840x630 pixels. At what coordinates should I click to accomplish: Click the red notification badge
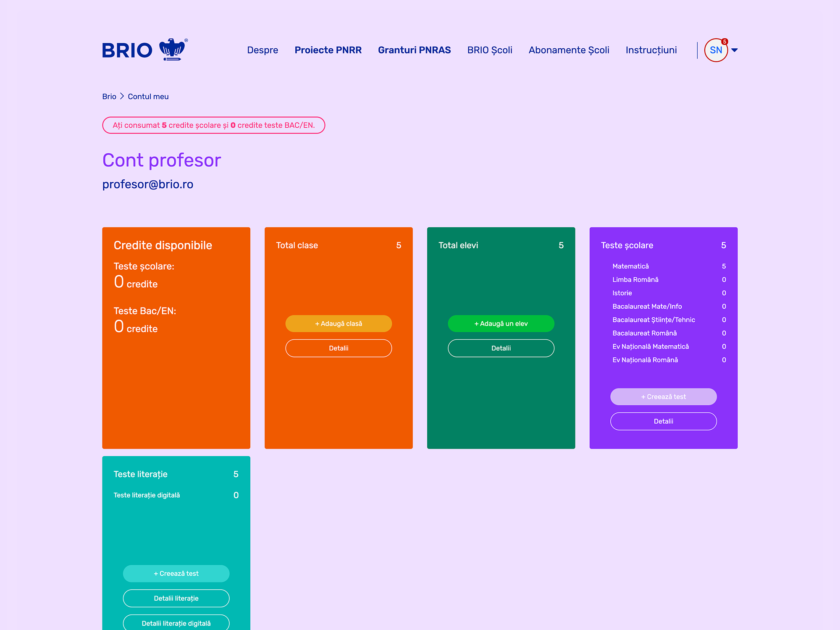point(724,42)
